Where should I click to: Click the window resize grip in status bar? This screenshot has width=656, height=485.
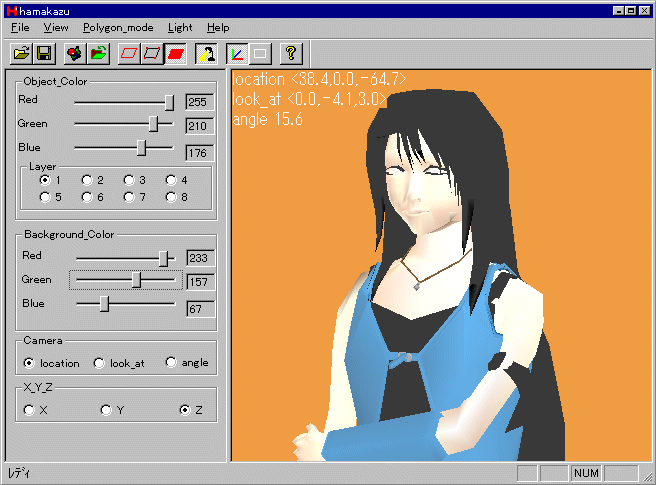[x=648, y=475]
